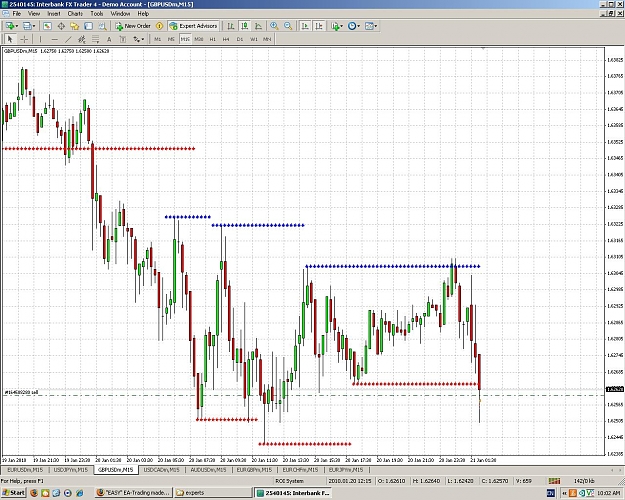Set timeframe to MN
The image size is (625, 500).
click(267, 39)
